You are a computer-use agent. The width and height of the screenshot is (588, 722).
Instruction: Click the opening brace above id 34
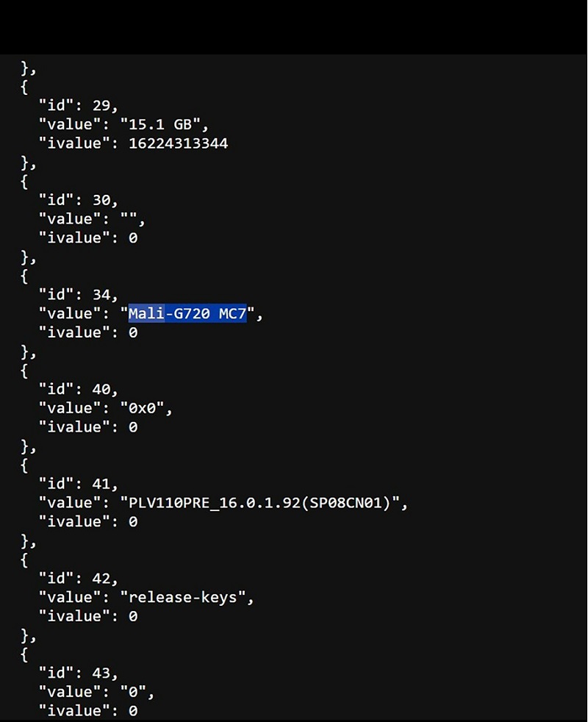pyautogui.click(x=25, y=276)
